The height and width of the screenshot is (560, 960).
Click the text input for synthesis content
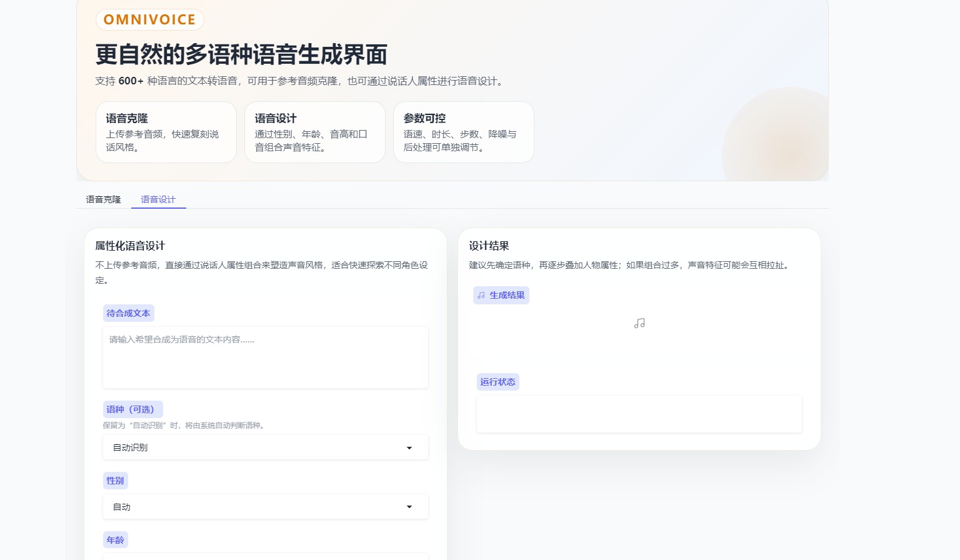pyautogui.click(x=265, y=357)
